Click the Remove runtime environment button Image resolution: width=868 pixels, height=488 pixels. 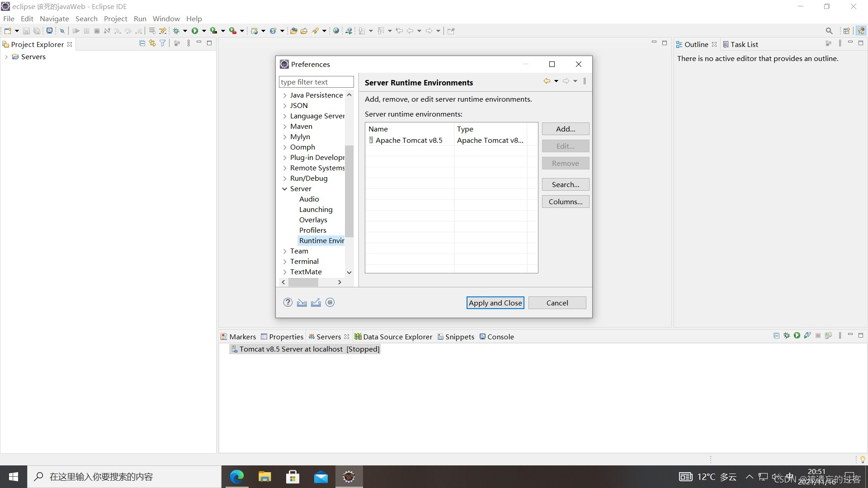(x=565, y=163)
